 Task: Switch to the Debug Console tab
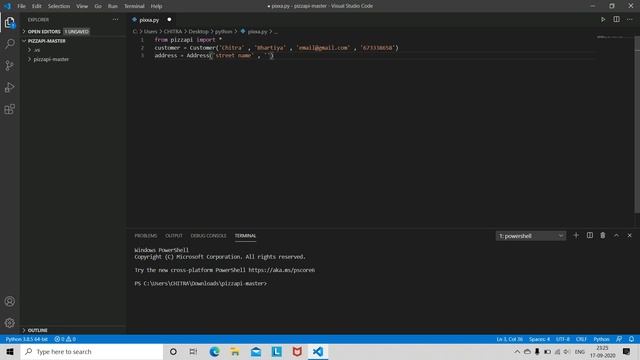tap(208, 236)
